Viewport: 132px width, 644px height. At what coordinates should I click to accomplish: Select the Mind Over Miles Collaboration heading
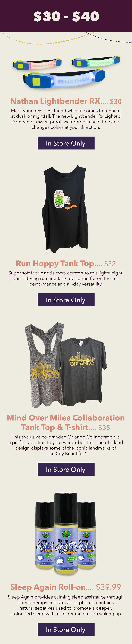click(66, 422)
